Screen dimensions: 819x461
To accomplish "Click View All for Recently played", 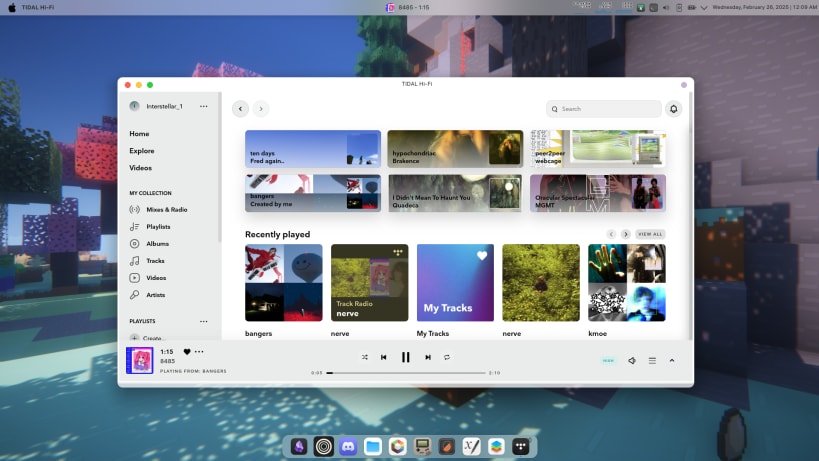I will [x=650, y=234].
